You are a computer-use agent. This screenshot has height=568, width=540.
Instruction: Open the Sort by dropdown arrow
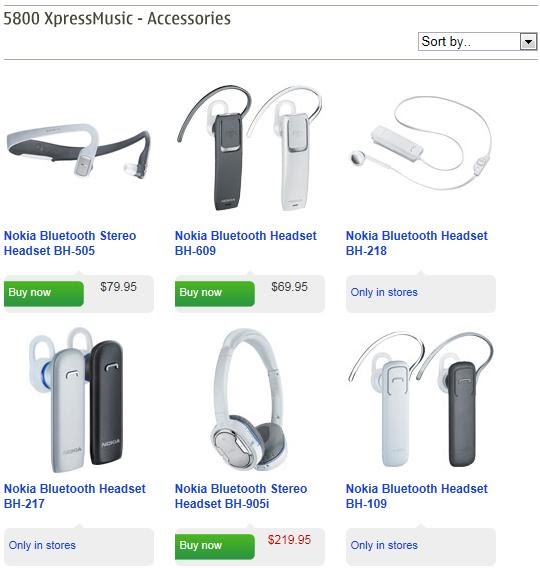(x=528, y=42)
